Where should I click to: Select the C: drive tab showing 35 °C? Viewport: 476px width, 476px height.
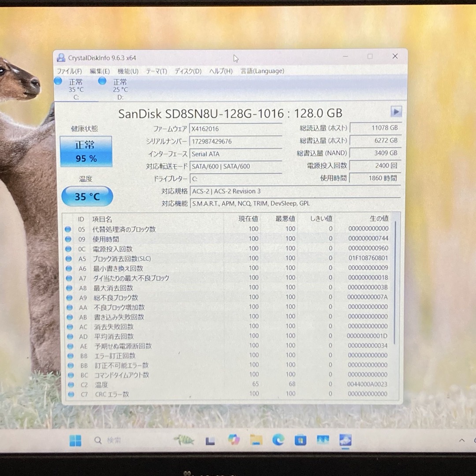click(x=76, y=89)
